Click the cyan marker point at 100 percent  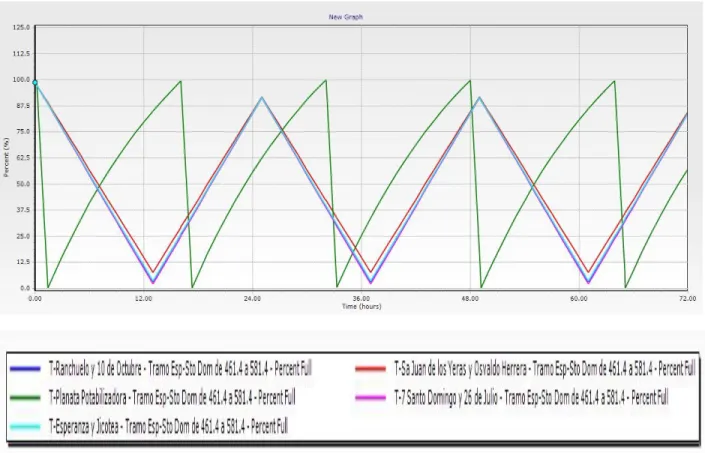coord(35,83)
